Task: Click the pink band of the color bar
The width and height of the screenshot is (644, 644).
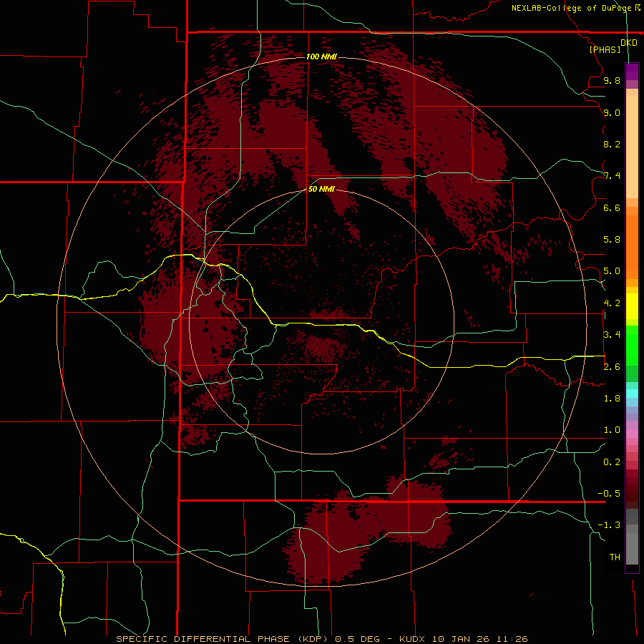Action: coord(632,434)
